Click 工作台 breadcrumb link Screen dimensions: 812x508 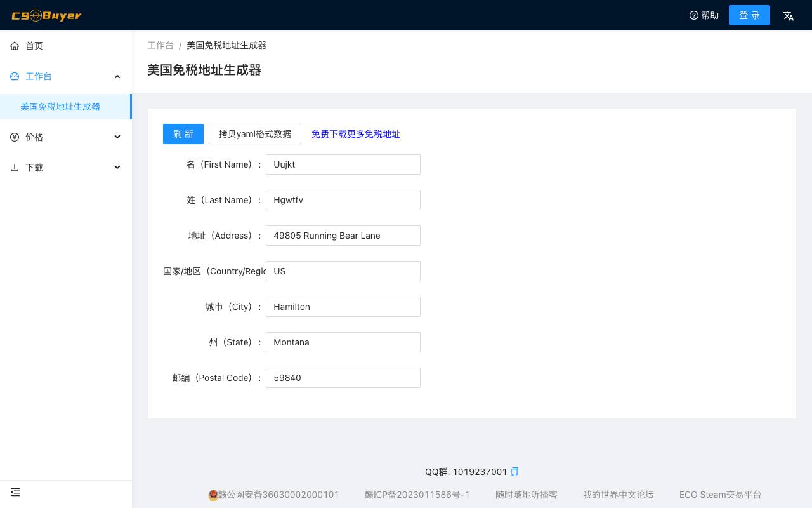click(160, 45)
